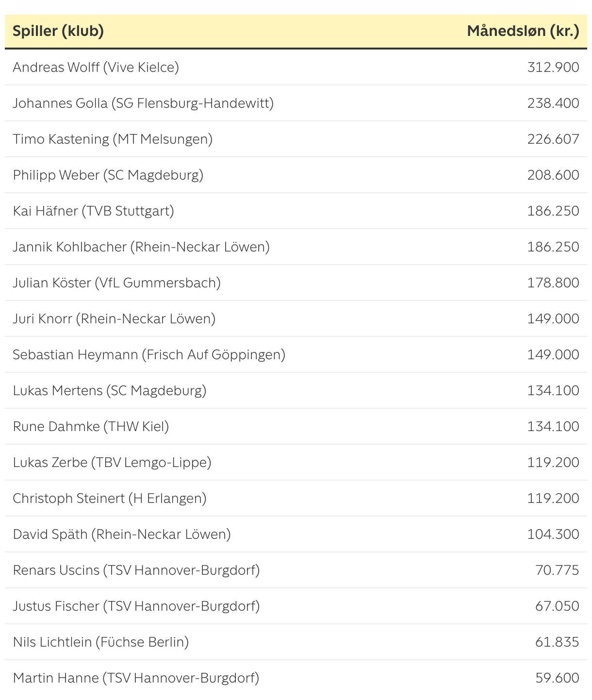The image size is (592, 700).
Task: Select the Rune Dahmke (THW Kiel) row
Action: click(x=91, y=426)
